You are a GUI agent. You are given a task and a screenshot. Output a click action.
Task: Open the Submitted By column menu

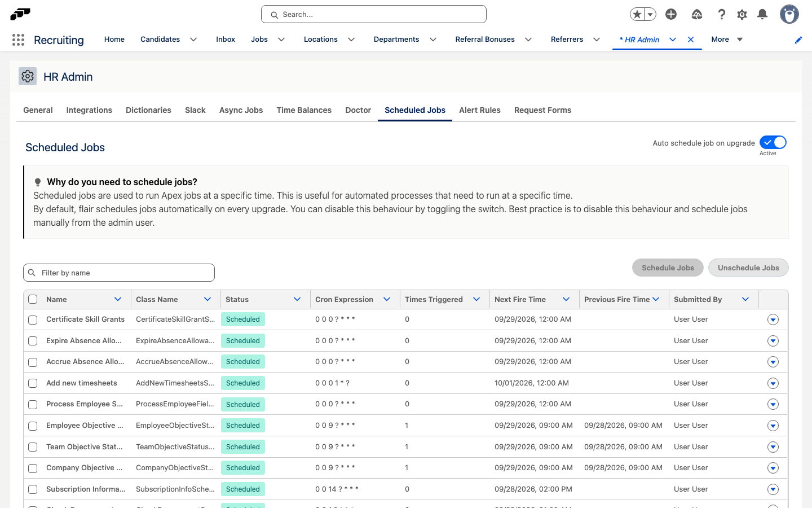click(745, 299)
